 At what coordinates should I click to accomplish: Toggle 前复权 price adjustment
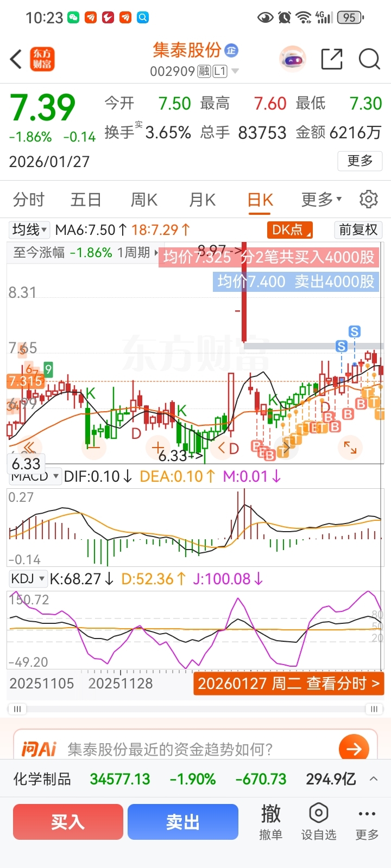358,230
